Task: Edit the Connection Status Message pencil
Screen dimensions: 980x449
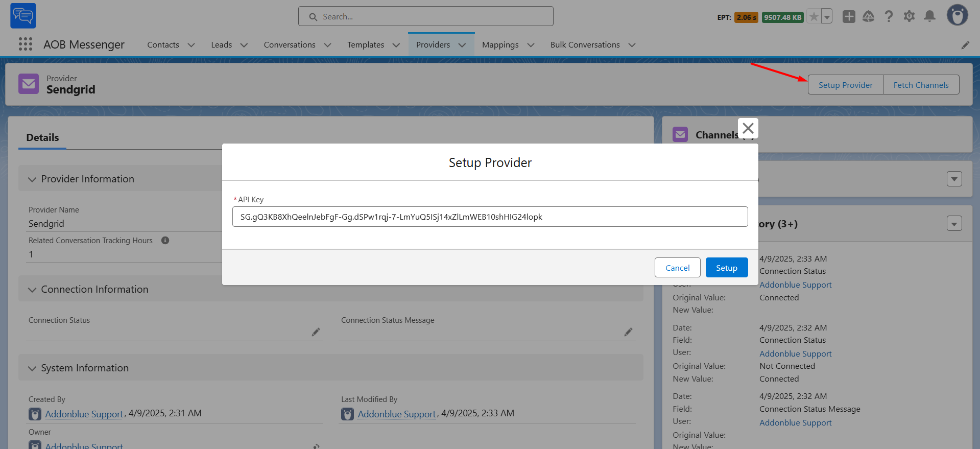Action: click(x=629, y=332)
